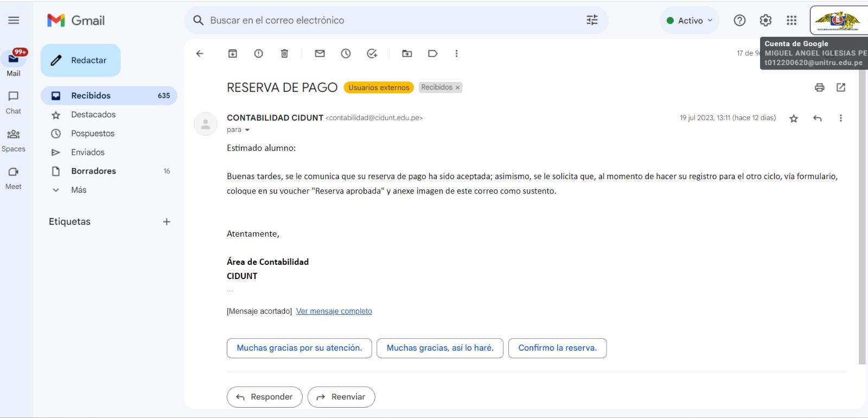Add email to Tasks

coord(372,53)
